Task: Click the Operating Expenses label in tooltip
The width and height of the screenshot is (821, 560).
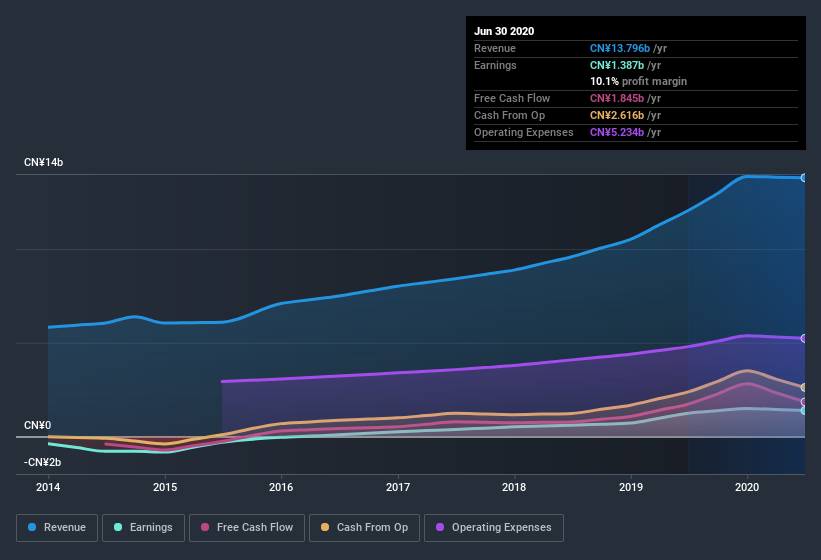Action: point(524,132)
